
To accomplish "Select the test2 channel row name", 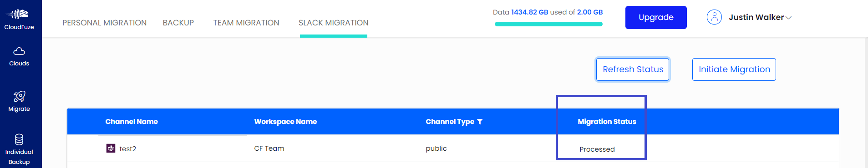I will tap(128, 148).
